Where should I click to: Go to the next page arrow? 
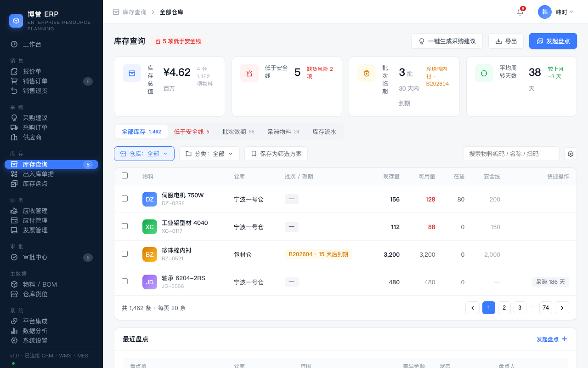coord(562,308)
